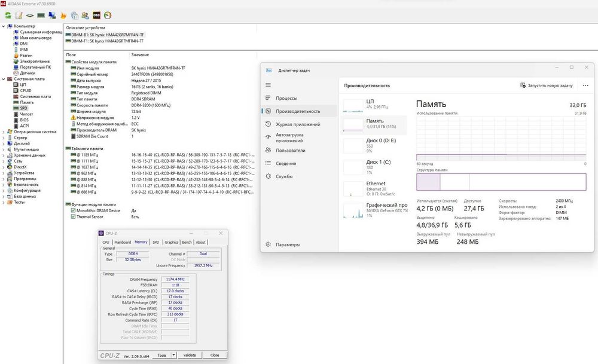Image resolution: width=598 pixels, height=364 pixels.
Task: Click the Службы services icon
Action: click(x=268, y=176)
